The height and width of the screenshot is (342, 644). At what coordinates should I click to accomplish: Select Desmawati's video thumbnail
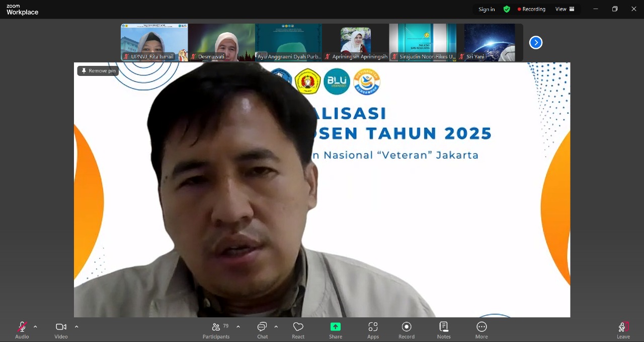[x=221, y=43]
